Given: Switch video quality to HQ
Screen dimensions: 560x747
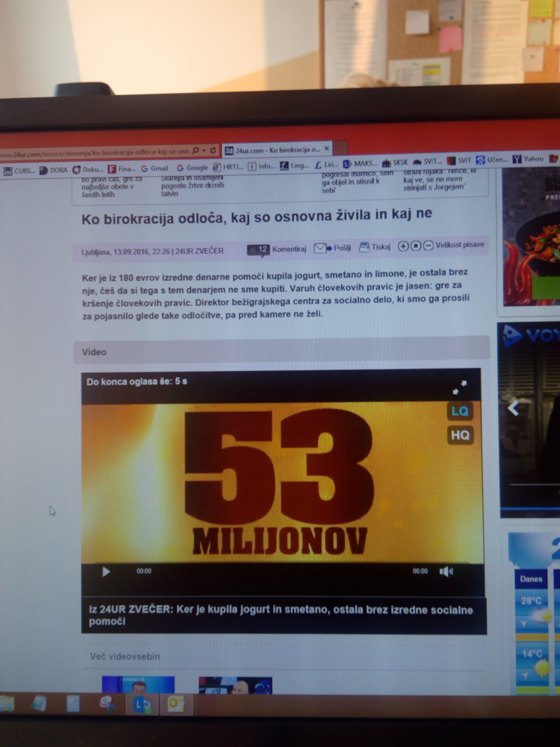Looking at the screenshot, I should pyautogui.click(x=460, y=435).
